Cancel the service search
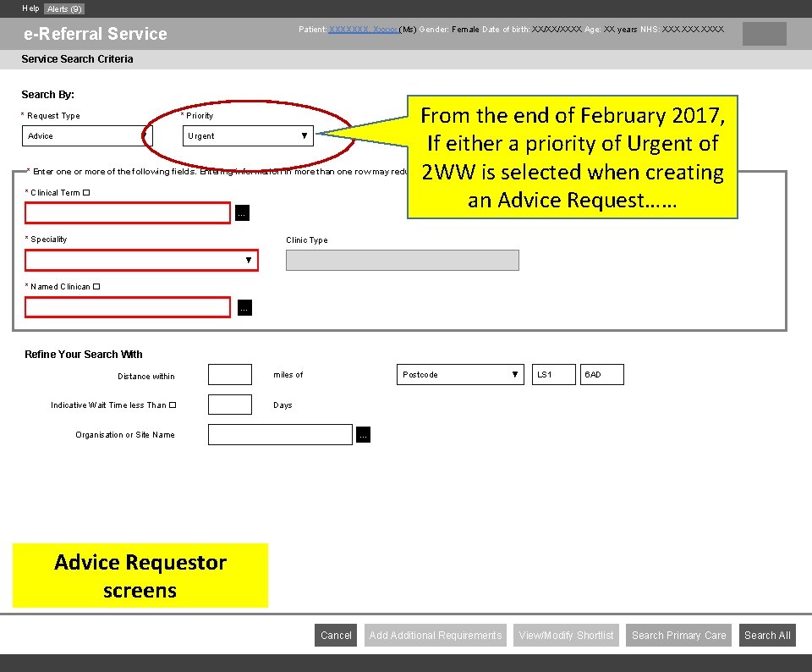Screen dimensions: 812x672 point(336,635)
